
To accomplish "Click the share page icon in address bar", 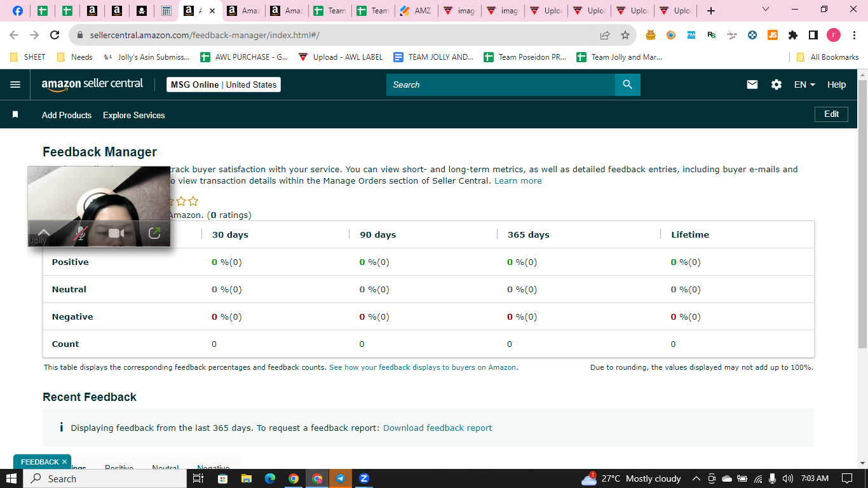I will tap(605, 35).
